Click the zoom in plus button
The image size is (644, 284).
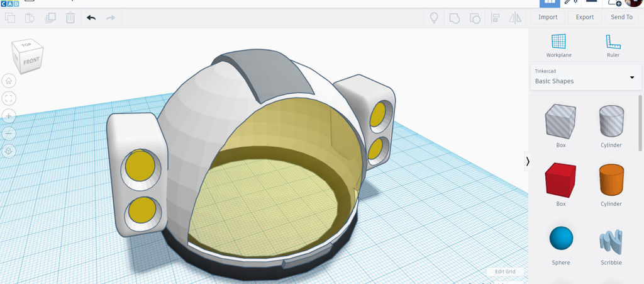[9, 116]
